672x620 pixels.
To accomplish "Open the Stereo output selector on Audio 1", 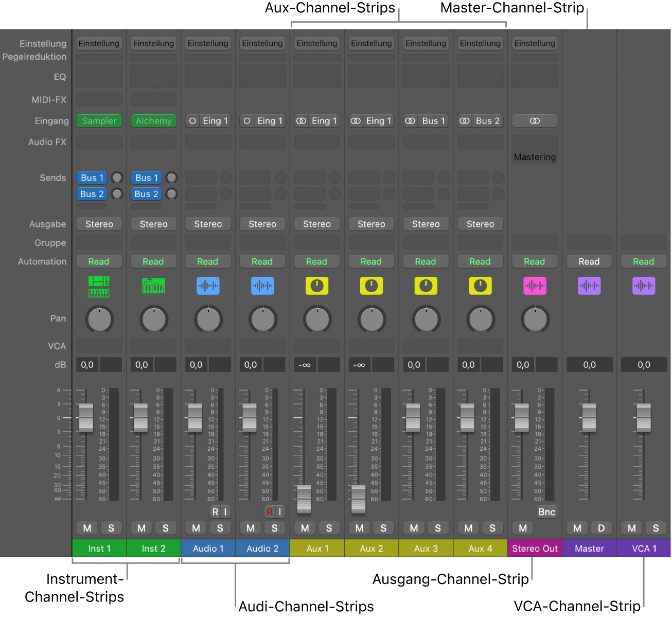I will click(x=208, y=224).
